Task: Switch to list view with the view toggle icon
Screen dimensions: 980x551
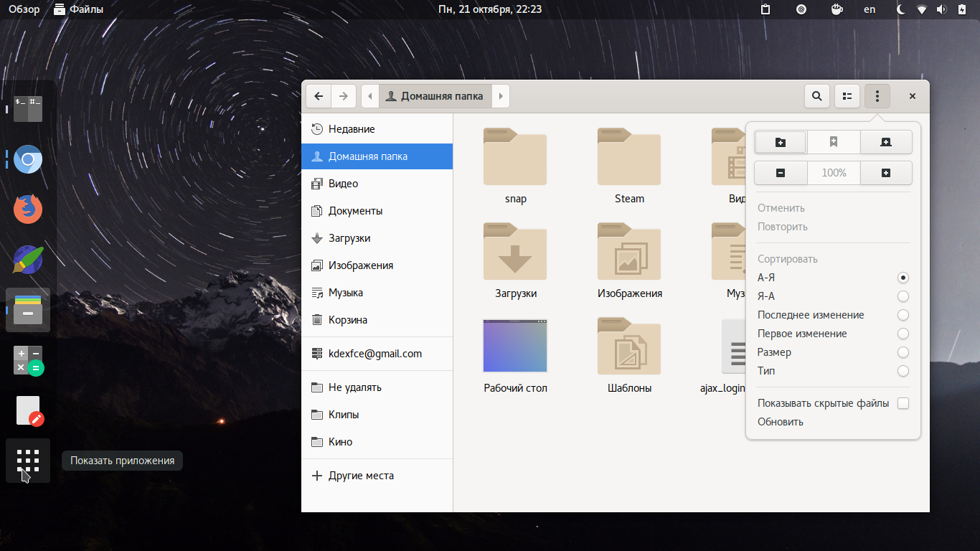Action: point(847,96)
